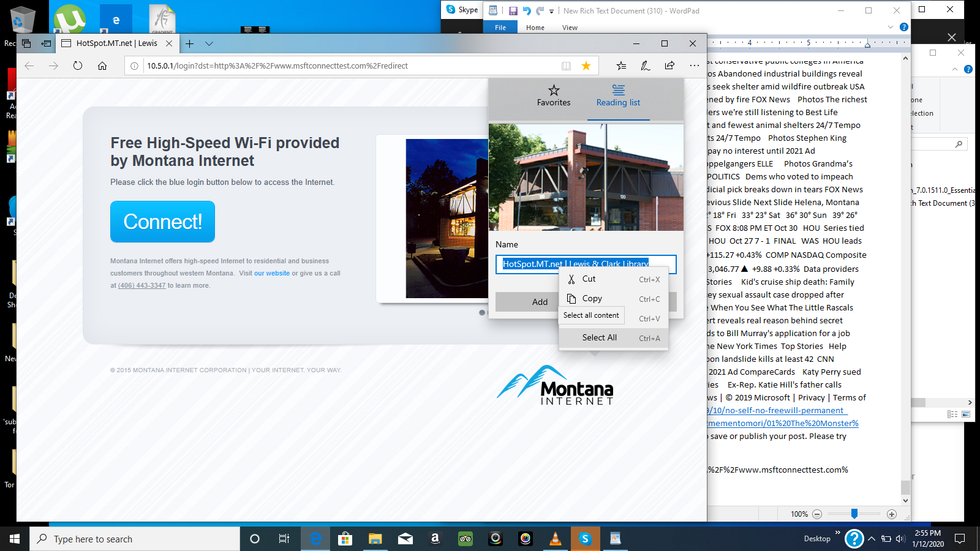This screenshot has height=551, width=980.
Task: Choose Select All from the context menu
Action: click(x=613, y=338)
